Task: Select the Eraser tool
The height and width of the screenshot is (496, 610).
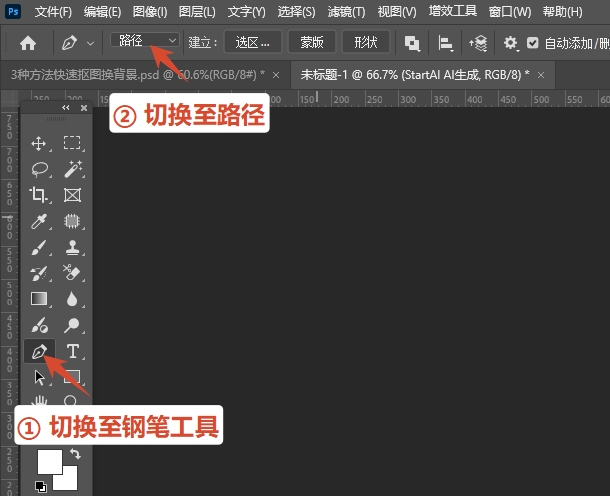Action: pyautogui.click(x=72, y=273)
